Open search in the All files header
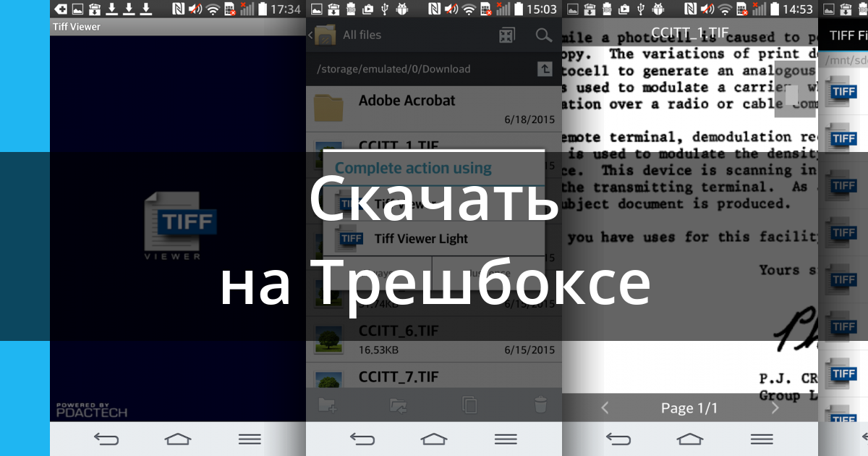The image size is (868, 456). pos(543,35)
